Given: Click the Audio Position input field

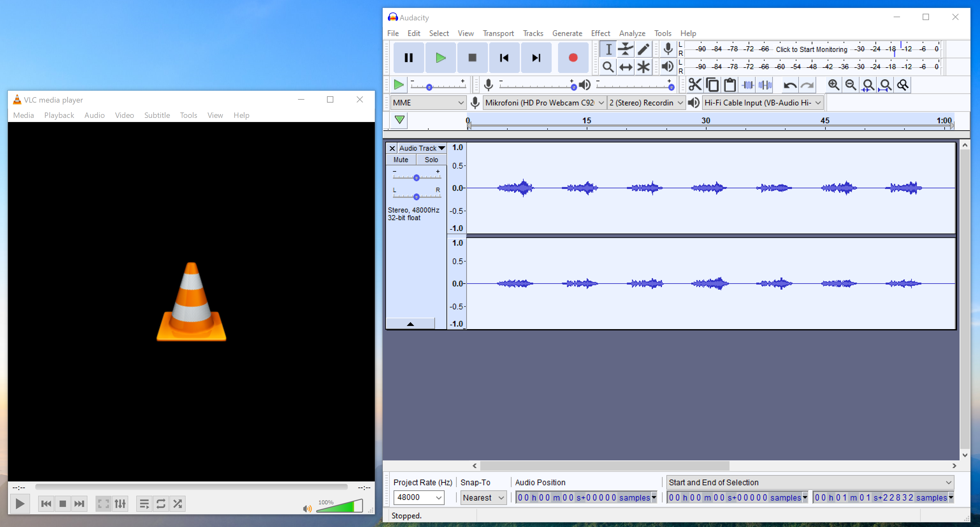Looking at the screenshot, I should [x=585, y=497].
